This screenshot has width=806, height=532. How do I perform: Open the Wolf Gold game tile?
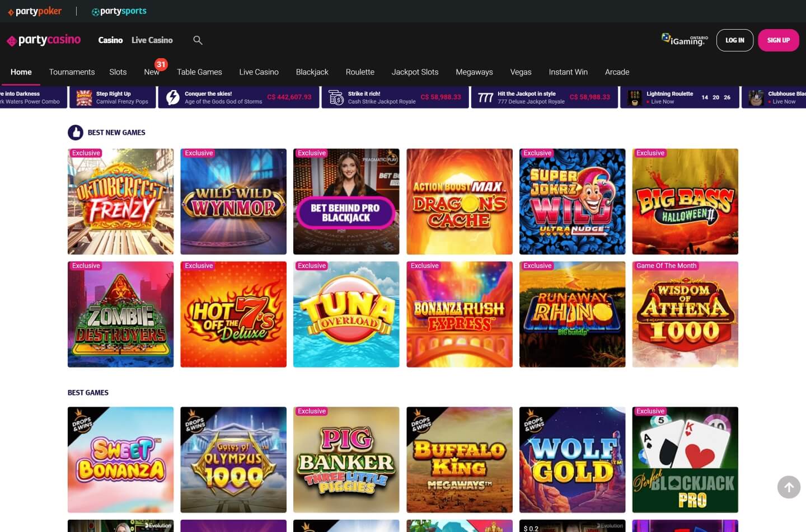tap(573, 460)
